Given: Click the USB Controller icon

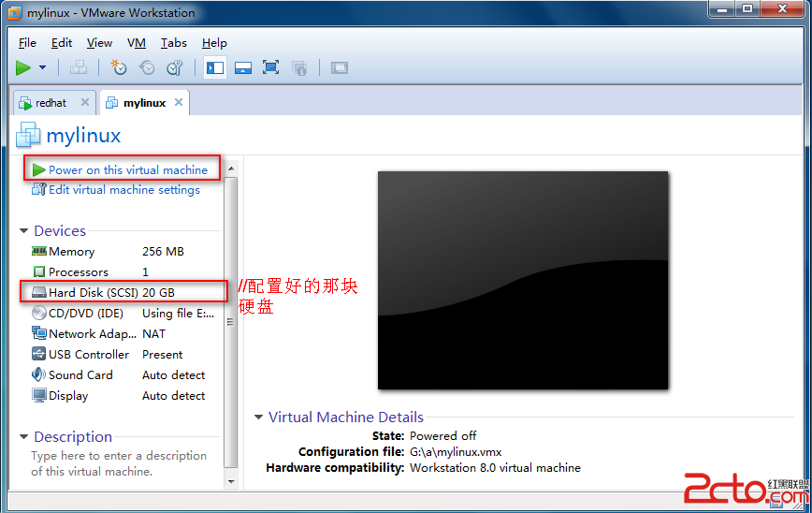Looking at the screenshot, I should (39, 354).
